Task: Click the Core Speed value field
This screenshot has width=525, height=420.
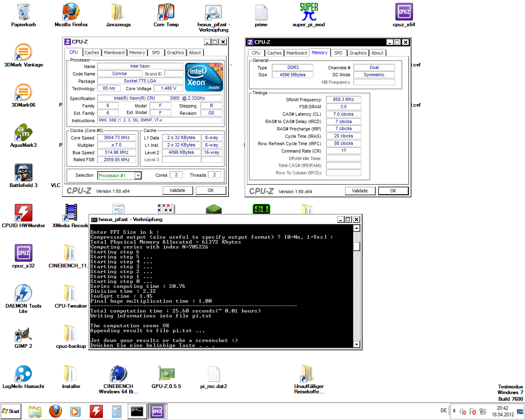Action: pyautogui.click(x=116, y=138)
